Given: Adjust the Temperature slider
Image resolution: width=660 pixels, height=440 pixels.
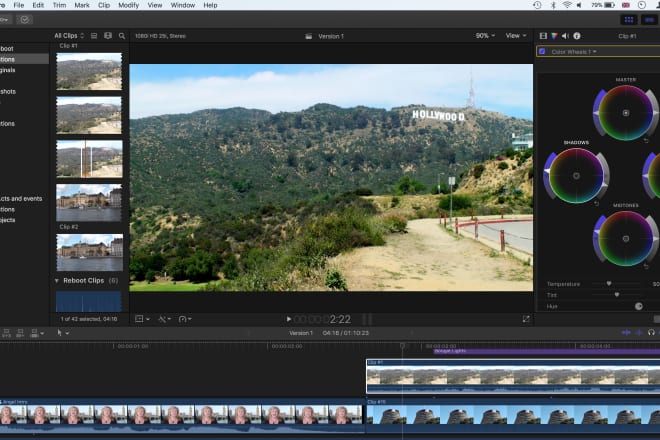Looking at the screenshot, I should pyautogui.click(x=608, y=284).
